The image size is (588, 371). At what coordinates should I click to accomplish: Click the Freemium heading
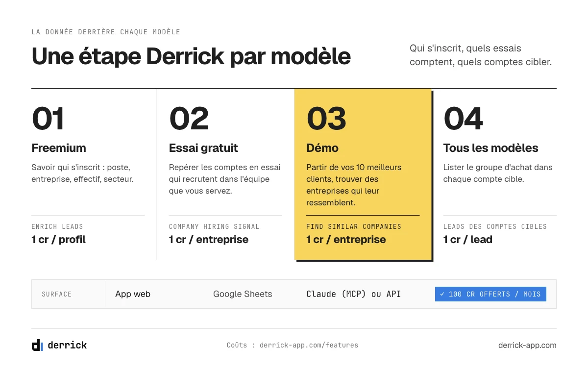point(59,148)
